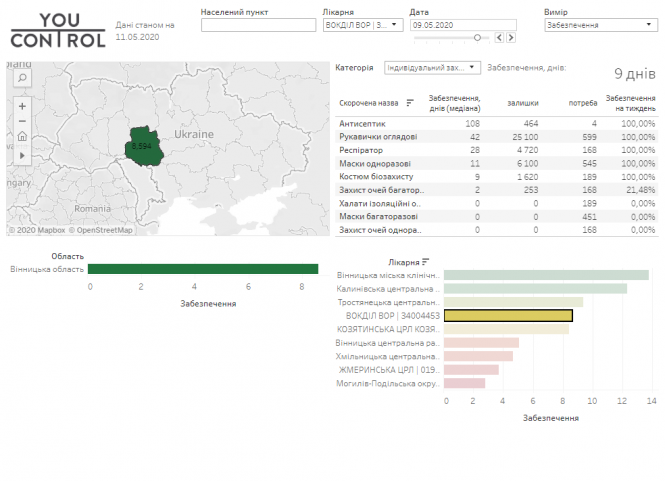Screen dimensions: 665x481
Task: Expand map tools arrow icon
Action: click(22, 155)
